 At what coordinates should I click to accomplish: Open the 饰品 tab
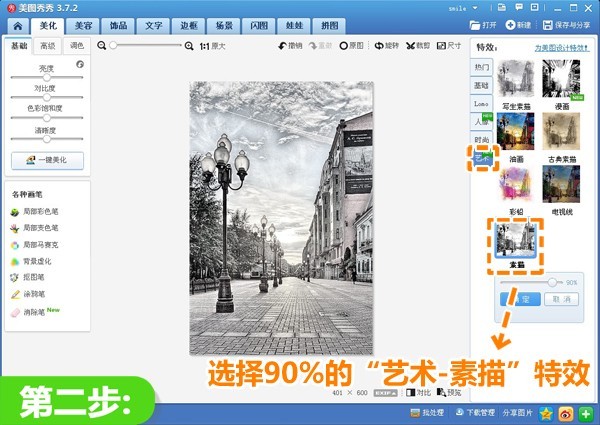[x=118, y=26]
